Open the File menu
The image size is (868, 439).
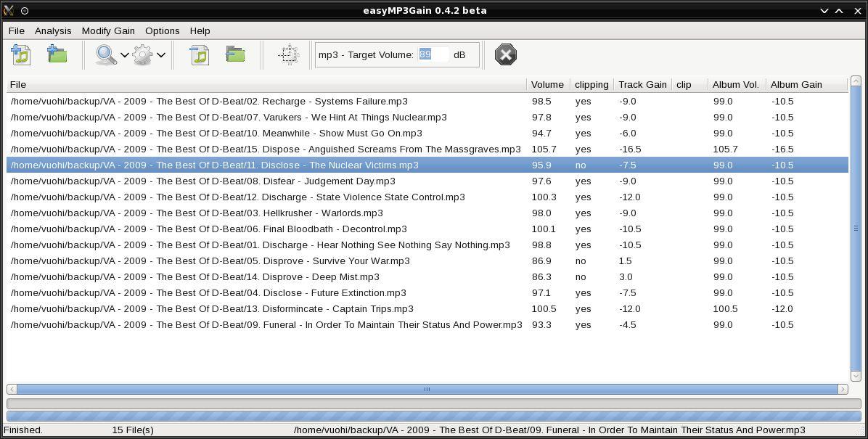[x=17, y=31]
